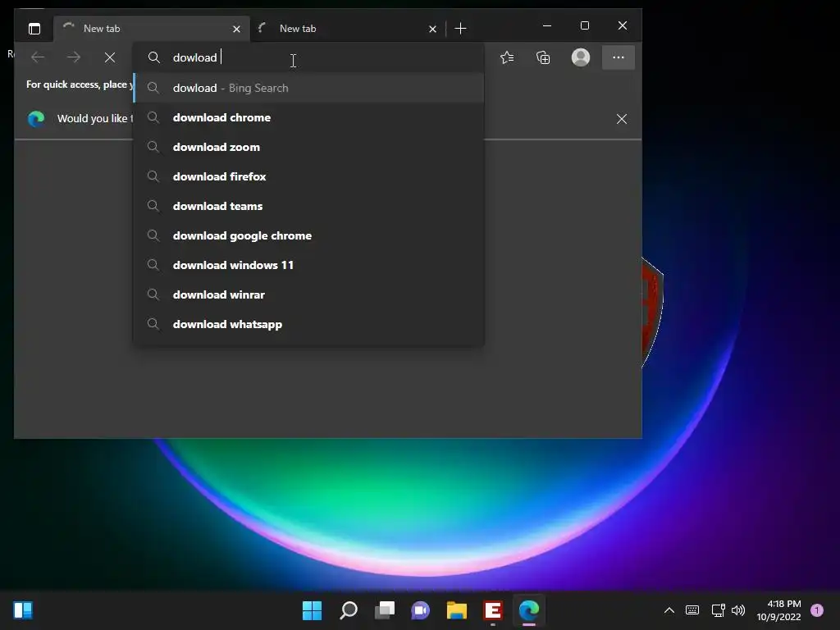Stop loading the page
The image size is (840, 630).
[110, 57]
